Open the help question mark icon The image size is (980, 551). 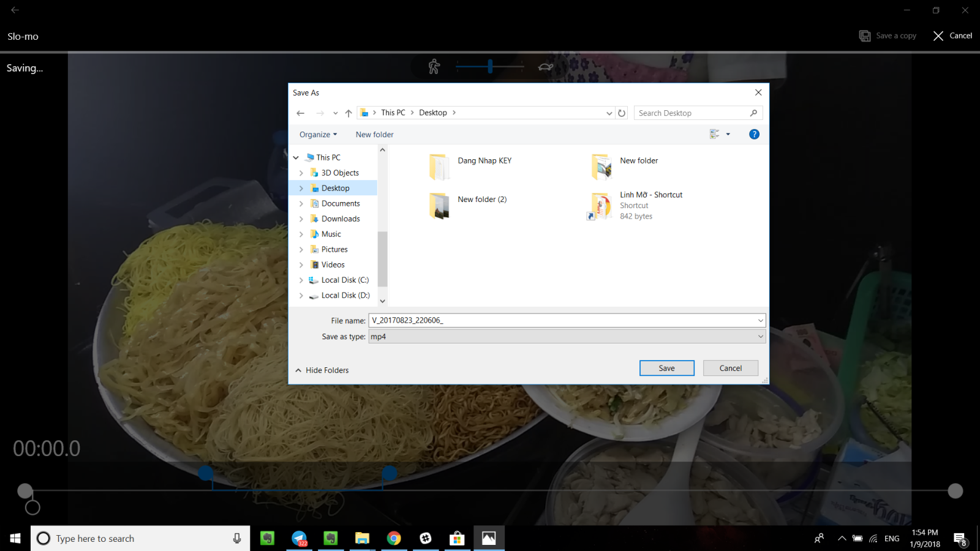[x=754, y=135]
